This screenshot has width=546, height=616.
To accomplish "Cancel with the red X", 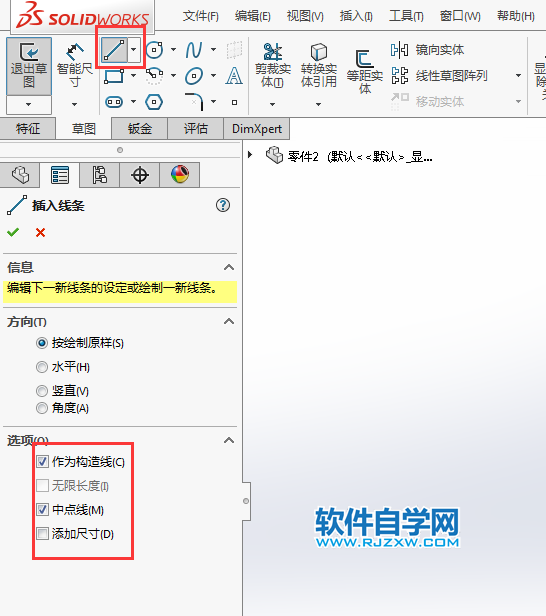I will (40, 233).
